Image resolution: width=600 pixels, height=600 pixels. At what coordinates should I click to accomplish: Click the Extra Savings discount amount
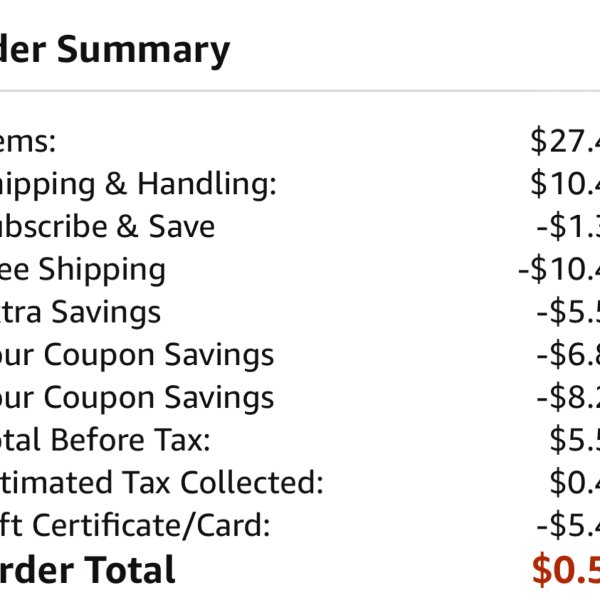568,312
